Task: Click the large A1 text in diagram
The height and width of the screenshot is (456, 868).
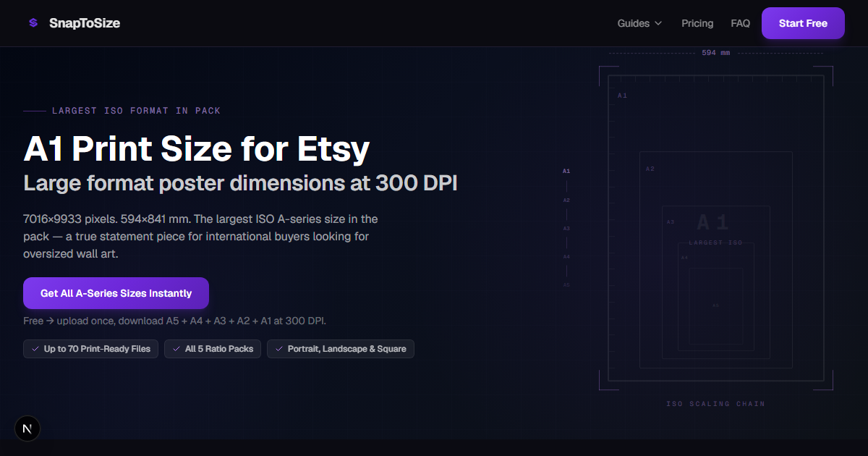Action: pos(713,222)
